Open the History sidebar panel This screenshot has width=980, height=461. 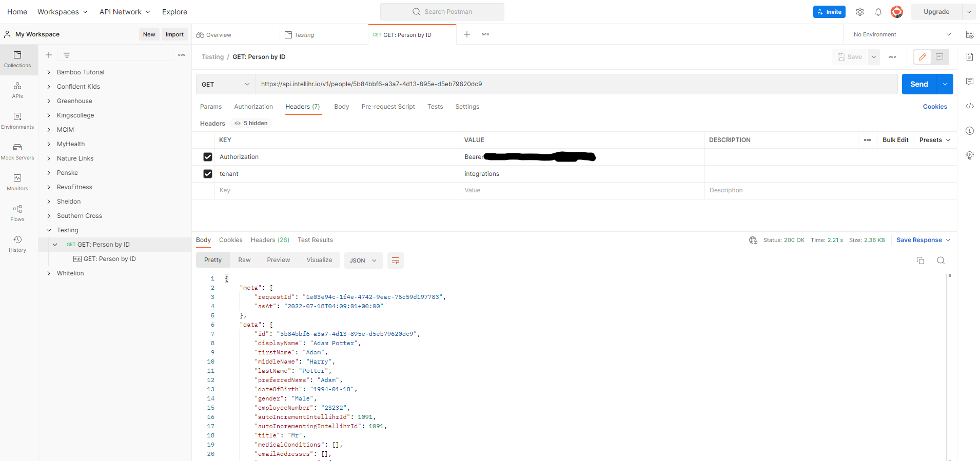point(17,244)
